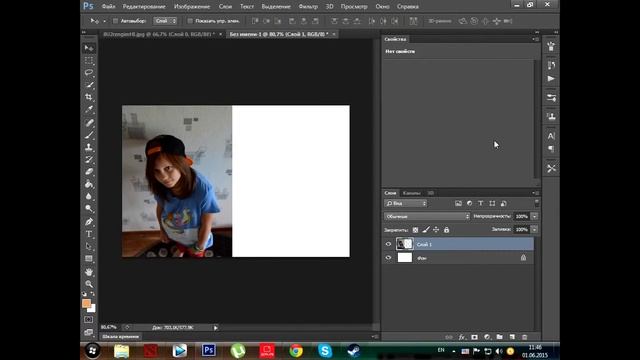Toggle the layer filter switch on or off

(537, 203)
